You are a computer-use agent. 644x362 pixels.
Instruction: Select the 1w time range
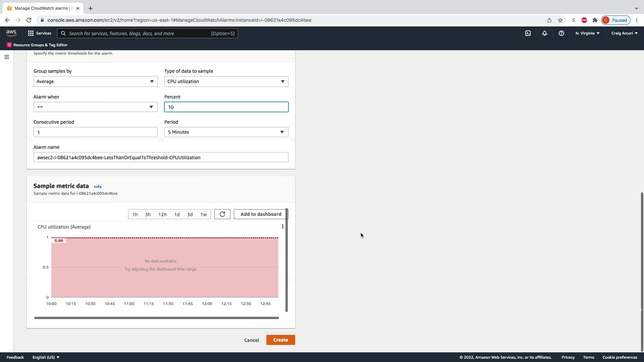pos(204,215)
